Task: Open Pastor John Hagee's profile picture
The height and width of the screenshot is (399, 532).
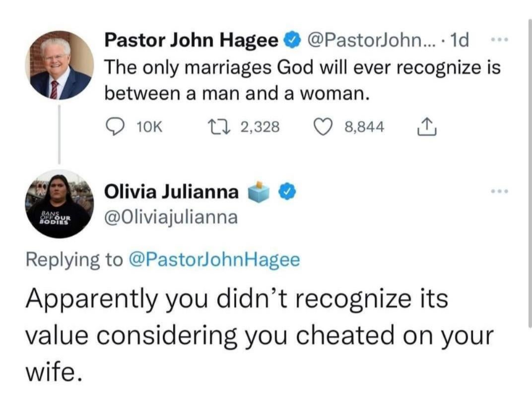Action: pyautogui.click(x=60, y=65)
